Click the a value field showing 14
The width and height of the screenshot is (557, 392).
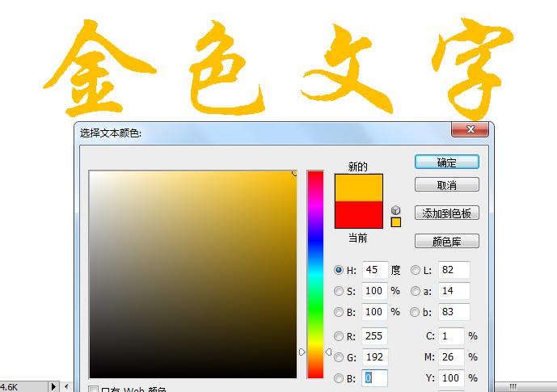[x=454, y=291]
